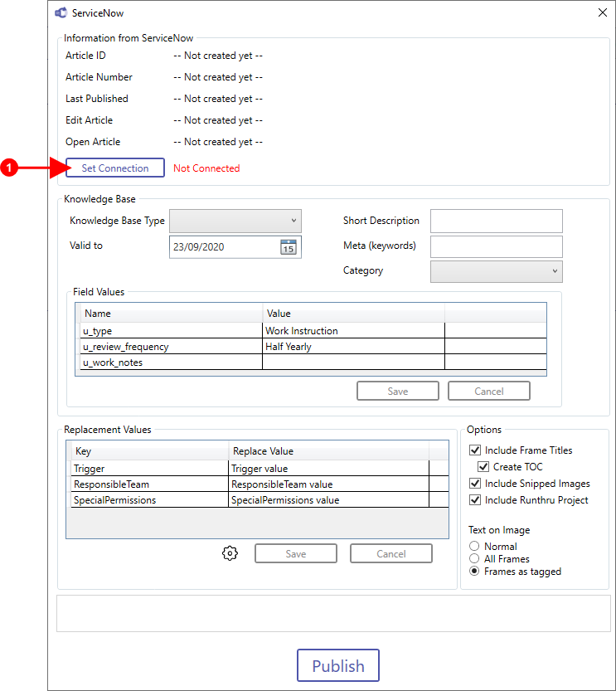Click the Open Article 'Not created yet' value

click(x=218, y=142)
